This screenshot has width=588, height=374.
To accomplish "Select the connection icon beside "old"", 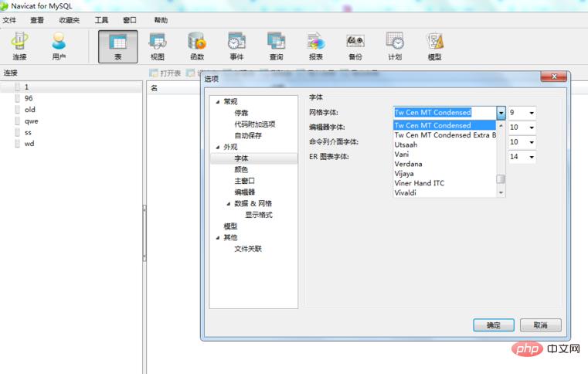I will click(17, 110).
